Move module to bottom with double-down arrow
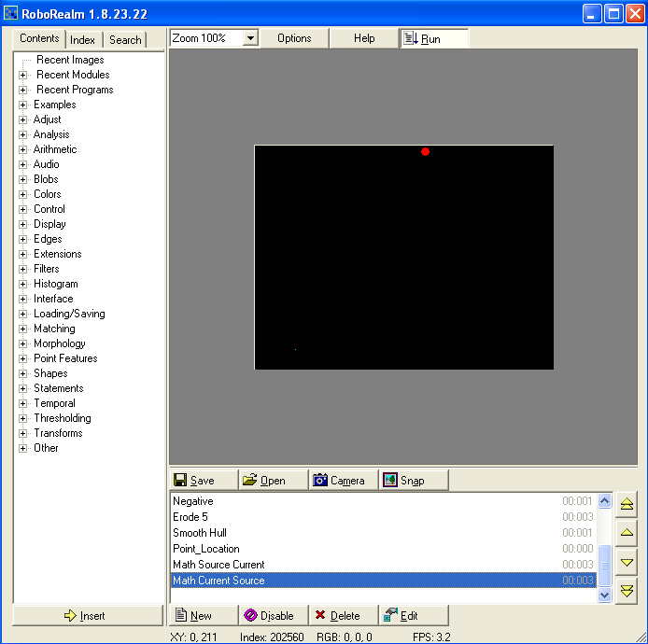 627,591
